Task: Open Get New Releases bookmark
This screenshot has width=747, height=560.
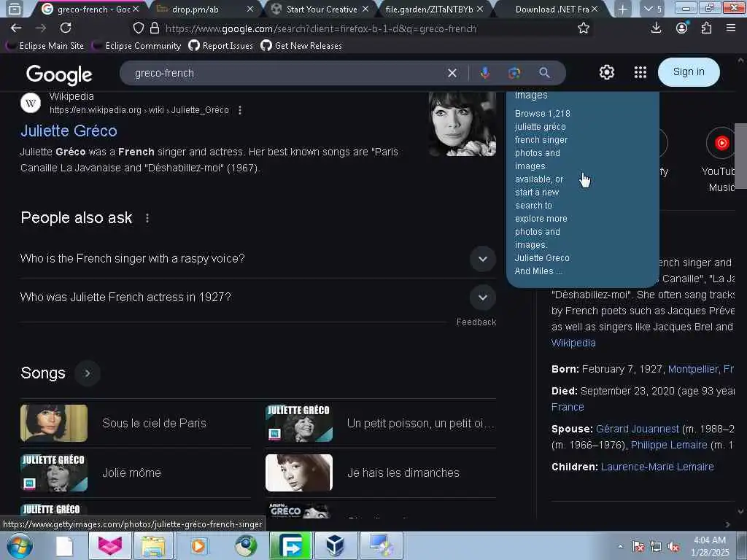Action: click(301, 46)
